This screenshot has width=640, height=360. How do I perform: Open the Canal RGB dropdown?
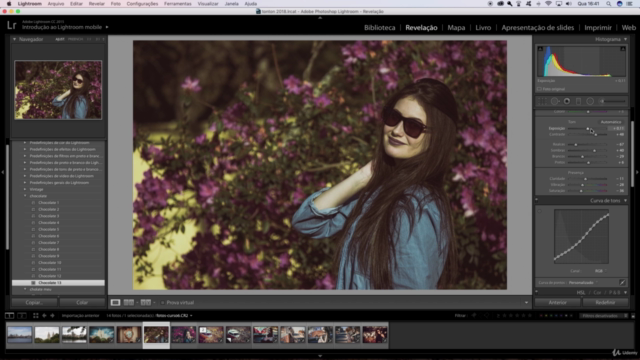coord(600,271)
